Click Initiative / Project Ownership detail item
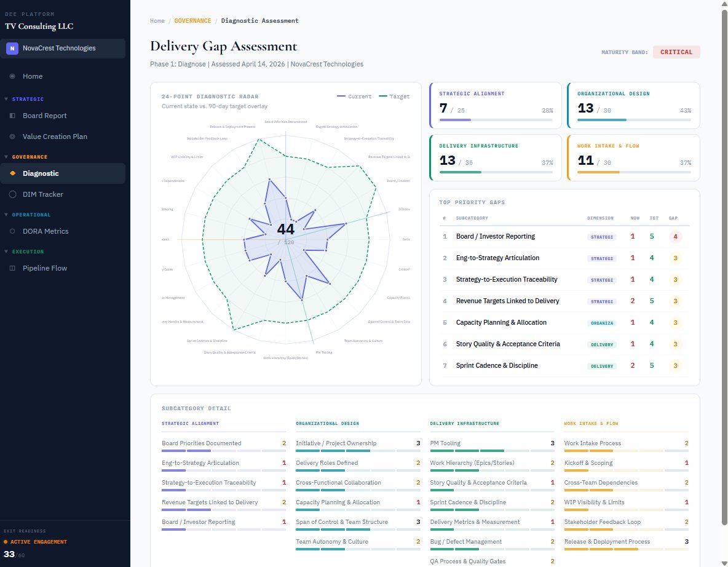The height and width of the screenshot is (567, 728). [x=358, y=446]
